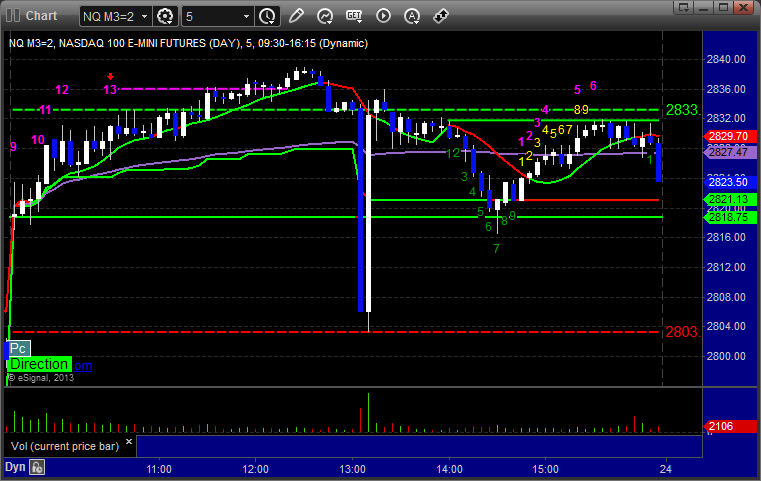
Task: Close the Vol current price bar study
Action: click(x=129, y=442)
